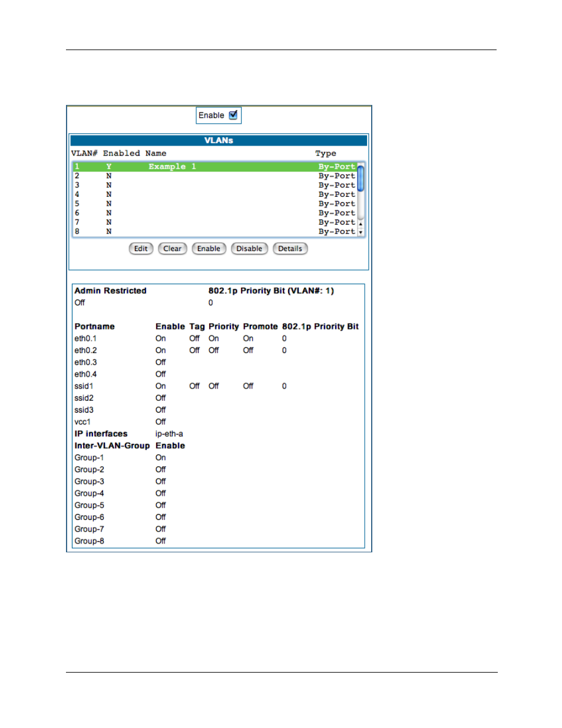This screenshot has height=728, width=562.
Task: Click the eth0.2 port name
Action: (85, 350)
